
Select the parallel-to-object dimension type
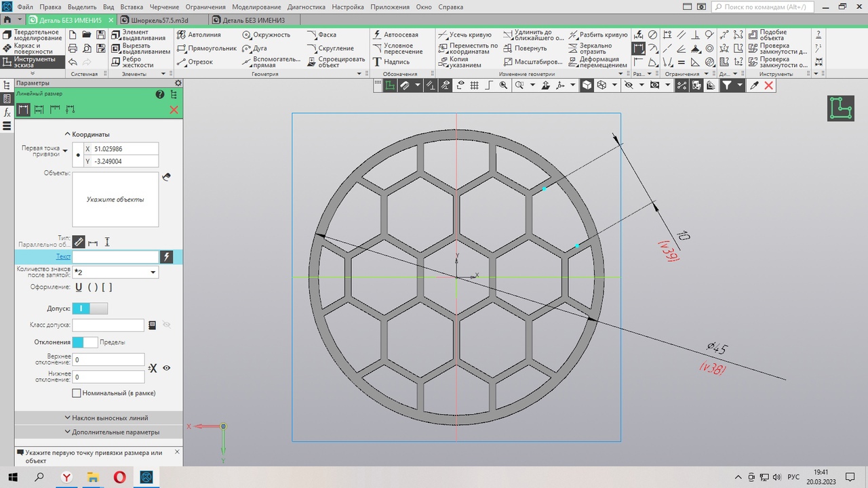79,242
